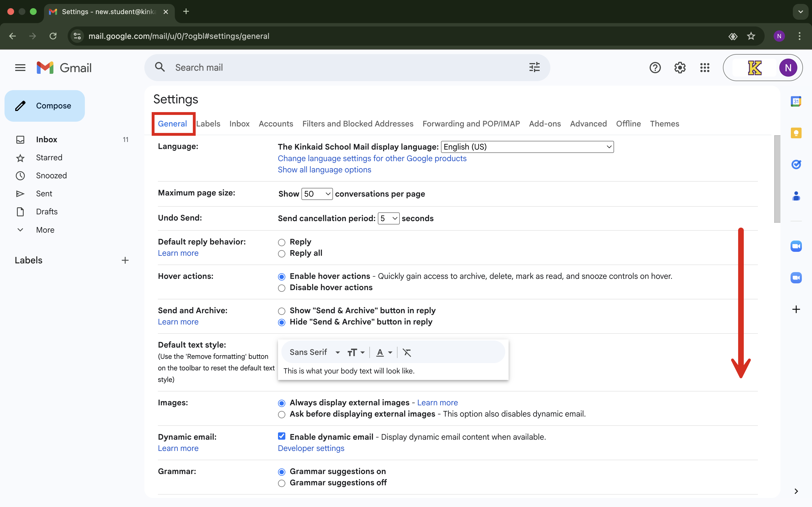
Task: Open Google Tasks in side panel
Action: tap(796, 164)
